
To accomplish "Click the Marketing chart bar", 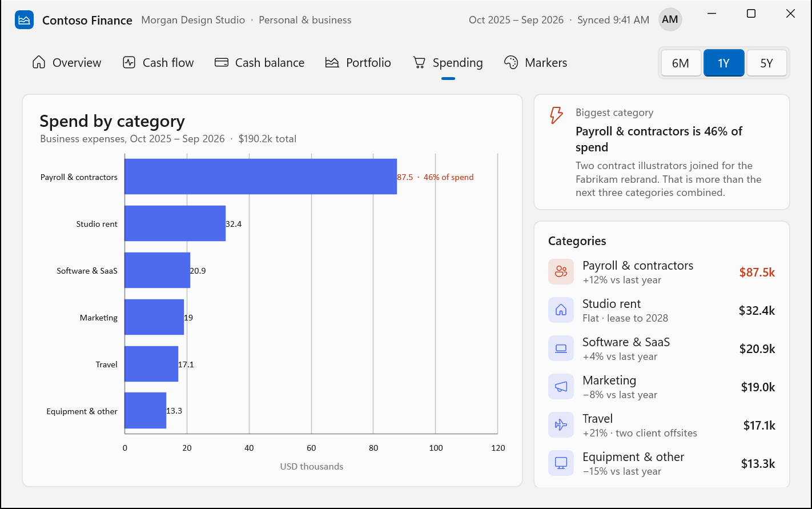I will click(x=154, y=317).
